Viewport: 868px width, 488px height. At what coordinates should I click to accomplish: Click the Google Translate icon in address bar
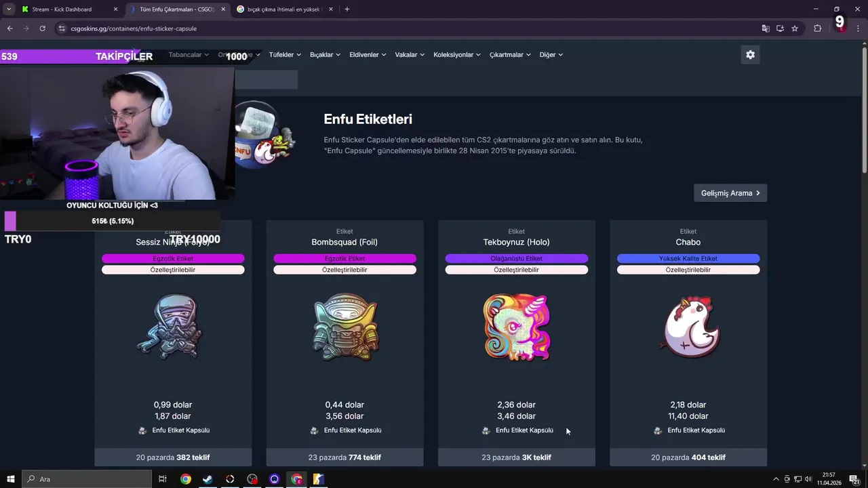pos(766,28)
